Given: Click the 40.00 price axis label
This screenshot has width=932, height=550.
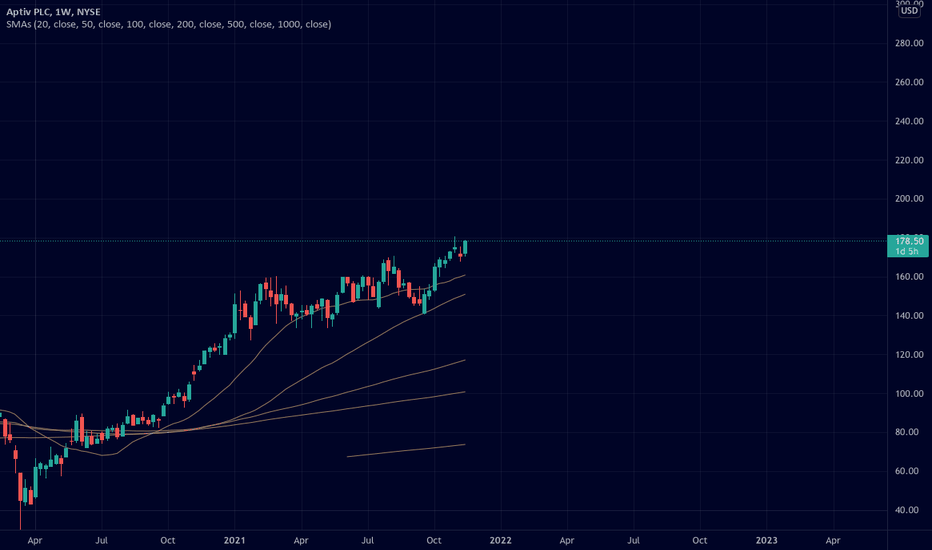Looking at the screenshot, I should [909, 510].
